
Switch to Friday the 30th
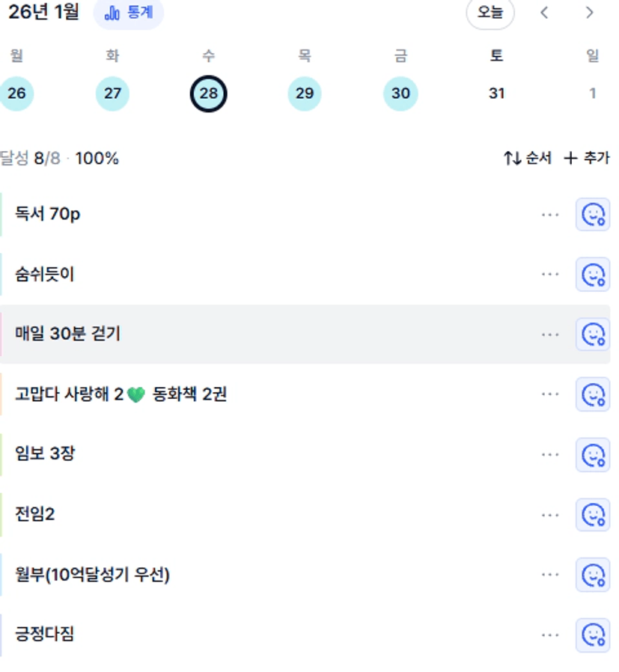(400, 94)
